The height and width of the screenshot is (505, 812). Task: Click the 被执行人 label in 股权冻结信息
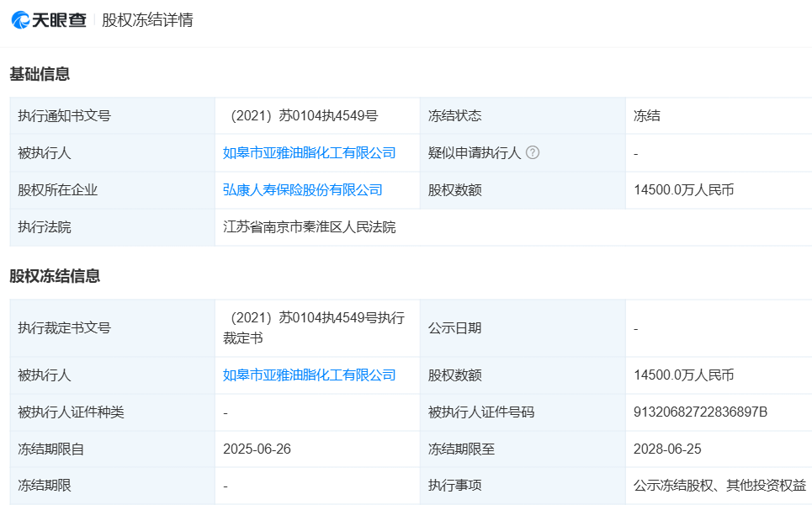tap(44, 375)
